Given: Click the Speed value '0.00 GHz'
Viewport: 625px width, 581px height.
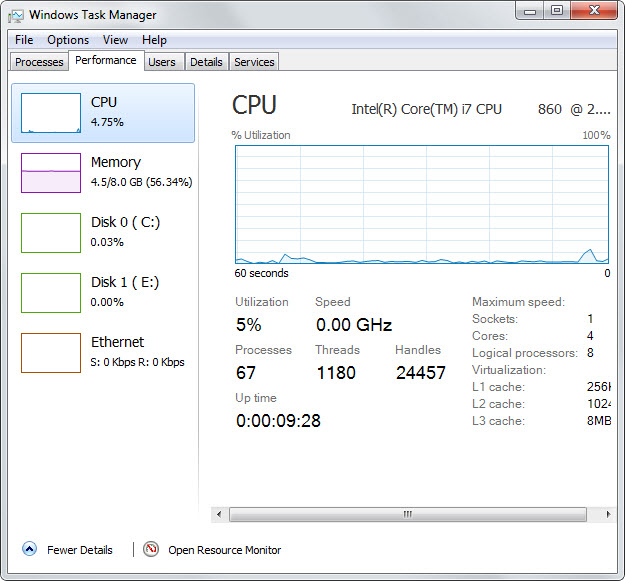Looking at the screenshot, I should pos(354,324).
